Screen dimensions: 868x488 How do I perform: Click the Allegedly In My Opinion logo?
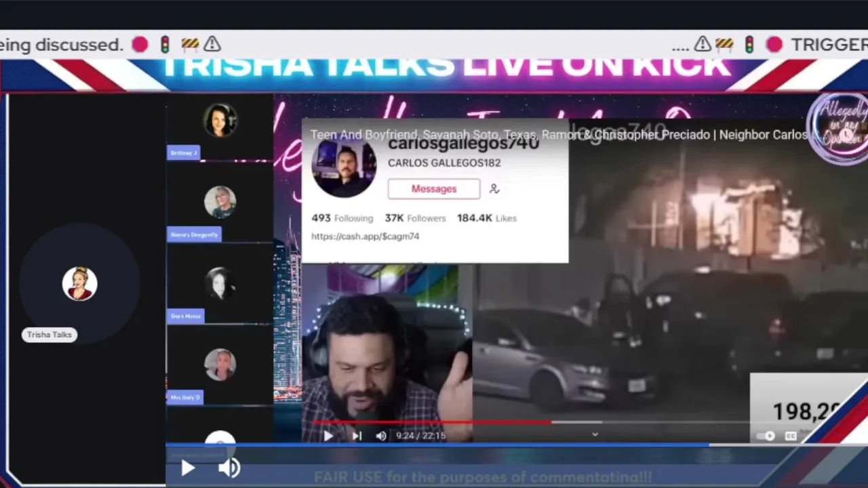(840, 129)
